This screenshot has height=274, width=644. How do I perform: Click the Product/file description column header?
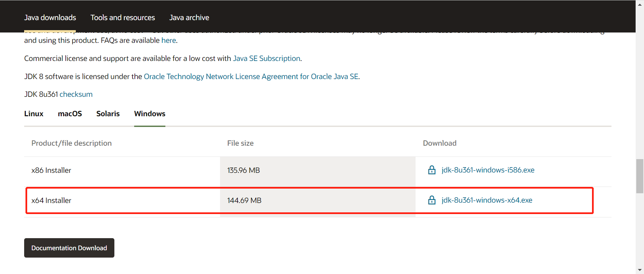(x=71, y=143)
